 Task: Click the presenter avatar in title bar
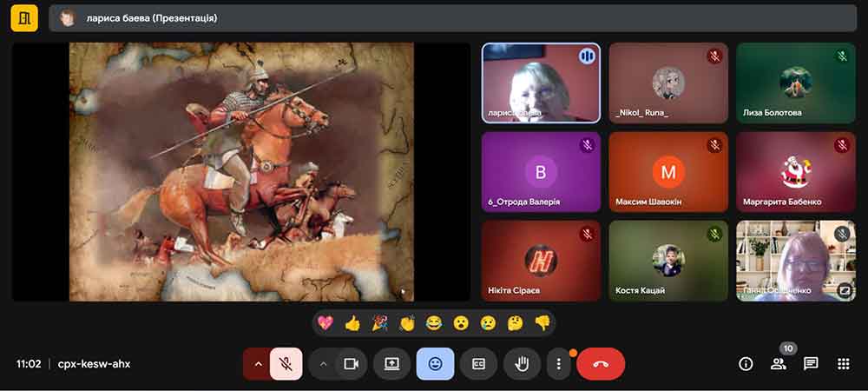click(x=68, y=18)
